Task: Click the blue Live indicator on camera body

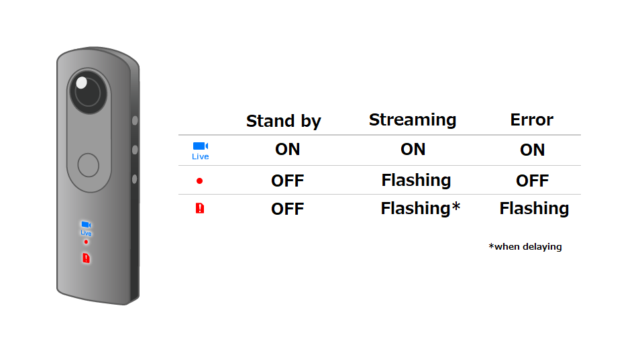Action: coord(86,229)
